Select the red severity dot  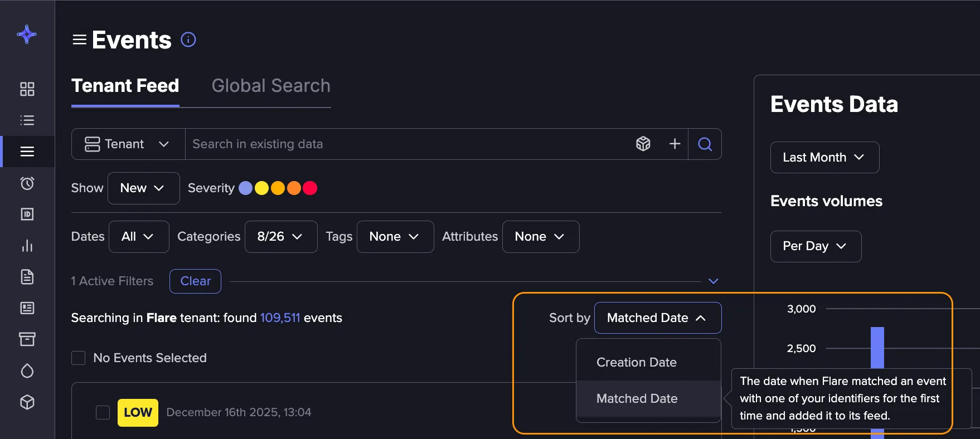pyautogui.click(x=310, y=188)
